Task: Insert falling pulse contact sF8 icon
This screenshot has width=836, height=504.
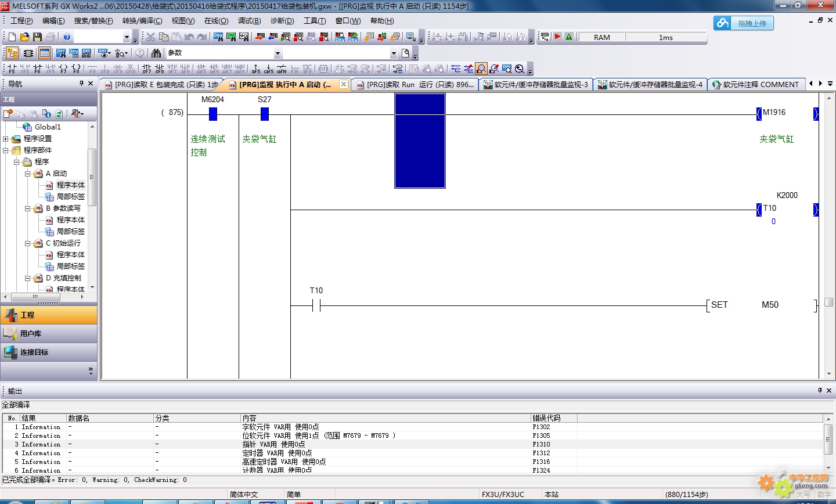Action: tap(160, 69)
